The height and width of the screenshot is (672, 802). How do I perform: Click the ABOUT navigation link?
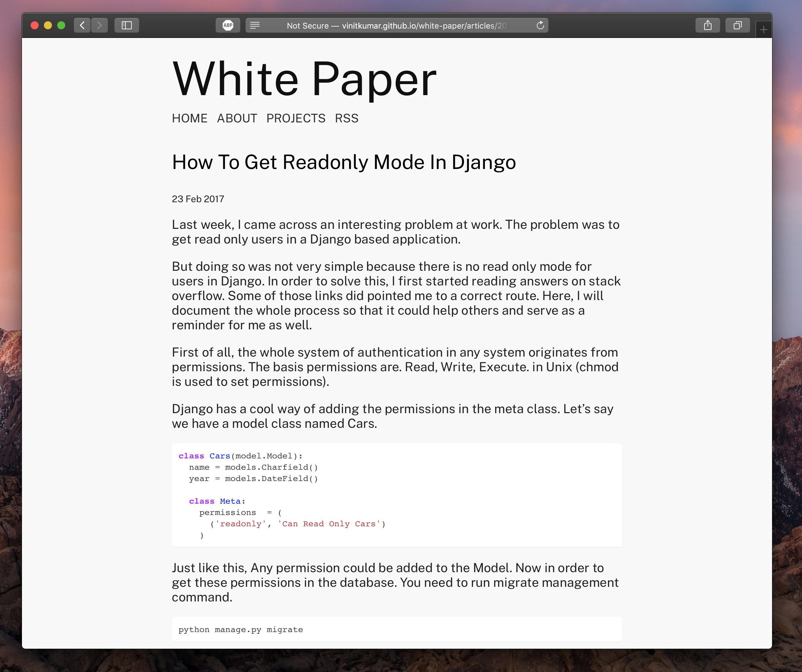point(237,119)
